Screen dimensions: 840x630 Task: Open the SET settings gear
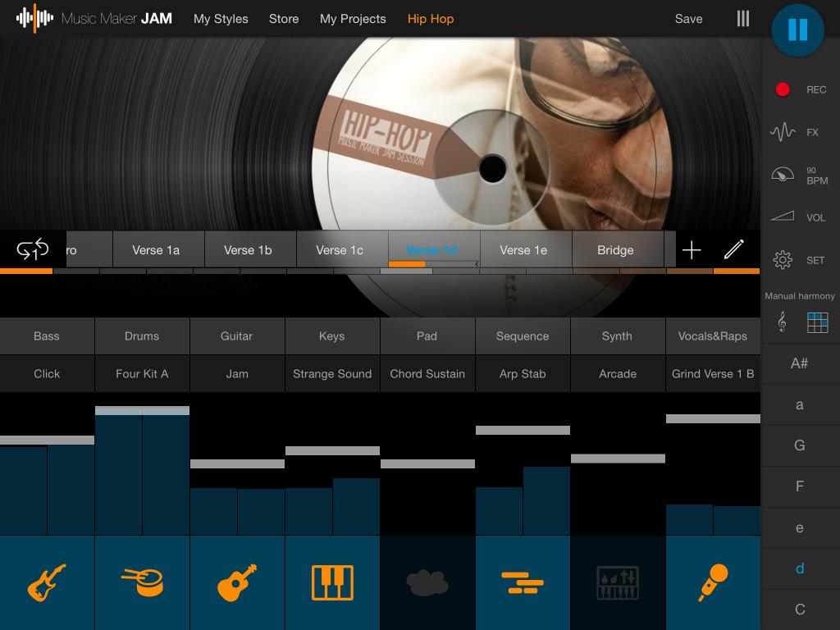[783, 259]
